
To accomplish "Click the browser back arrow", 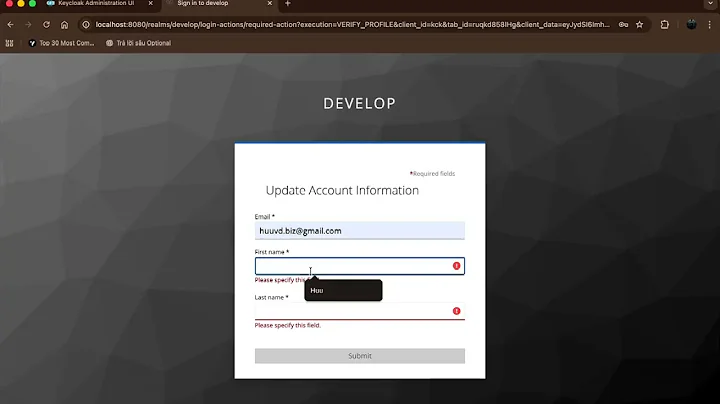I will 10,25.
